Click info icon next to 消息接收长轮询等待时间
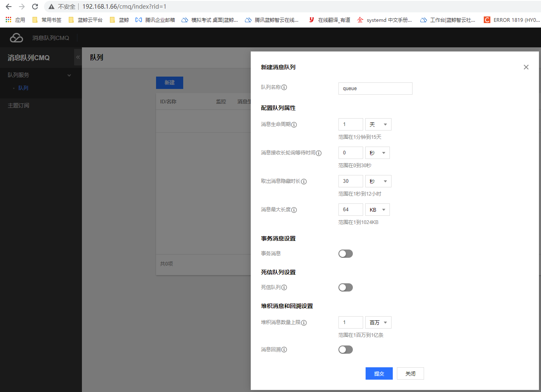Viewport: 541px width, 392px height. pos(319,153)
